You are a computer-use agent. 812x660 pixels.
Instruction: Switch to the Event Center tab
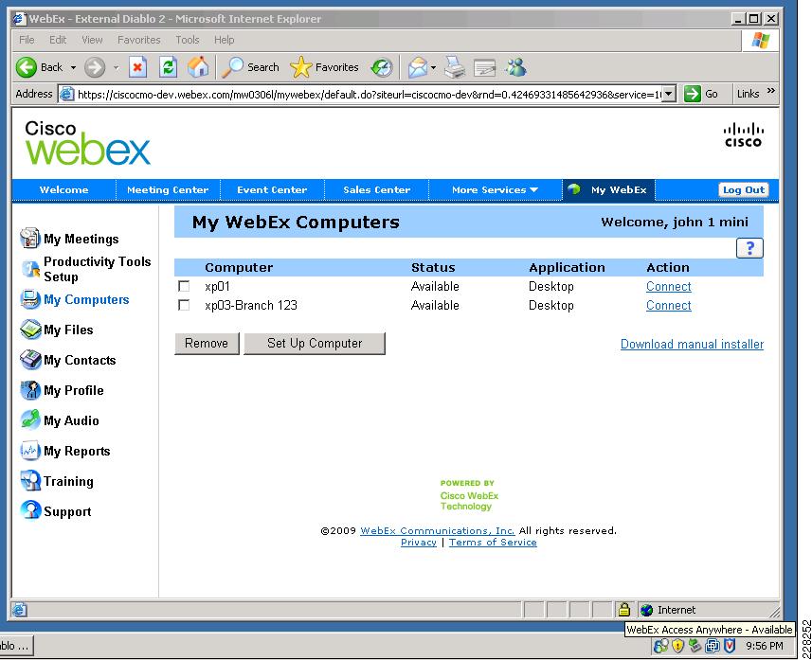272,190
